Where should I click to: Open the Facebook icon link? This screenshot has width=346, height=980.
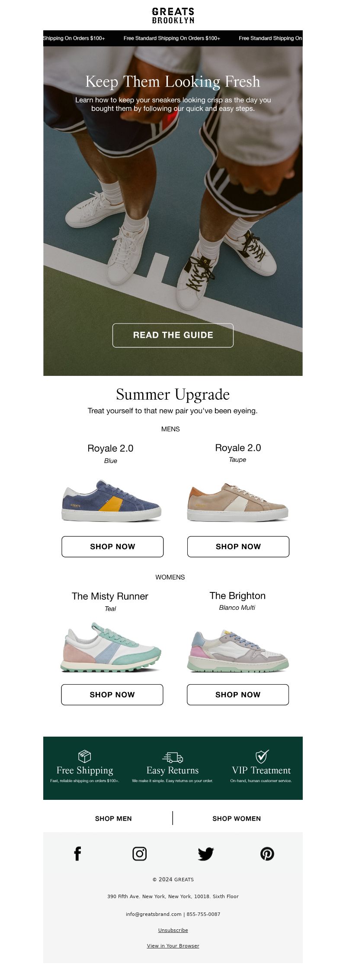pos(77,854)
